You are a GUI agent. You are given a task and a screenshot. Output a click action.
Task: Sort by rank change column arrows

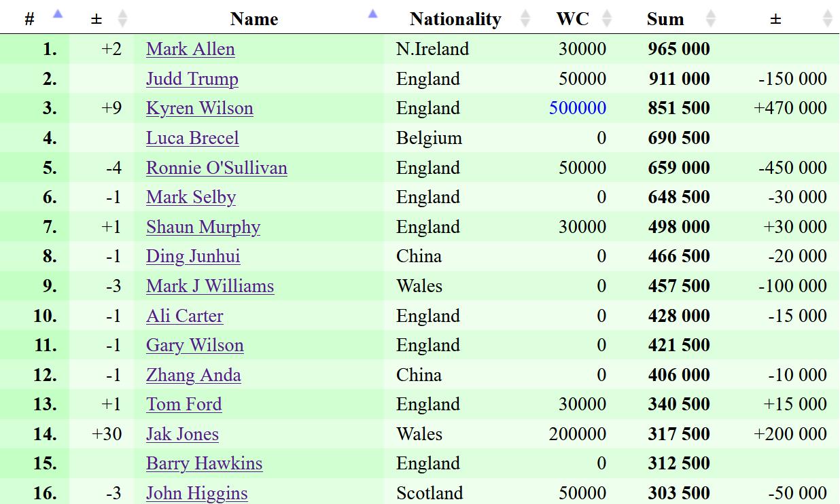point(122,18)
